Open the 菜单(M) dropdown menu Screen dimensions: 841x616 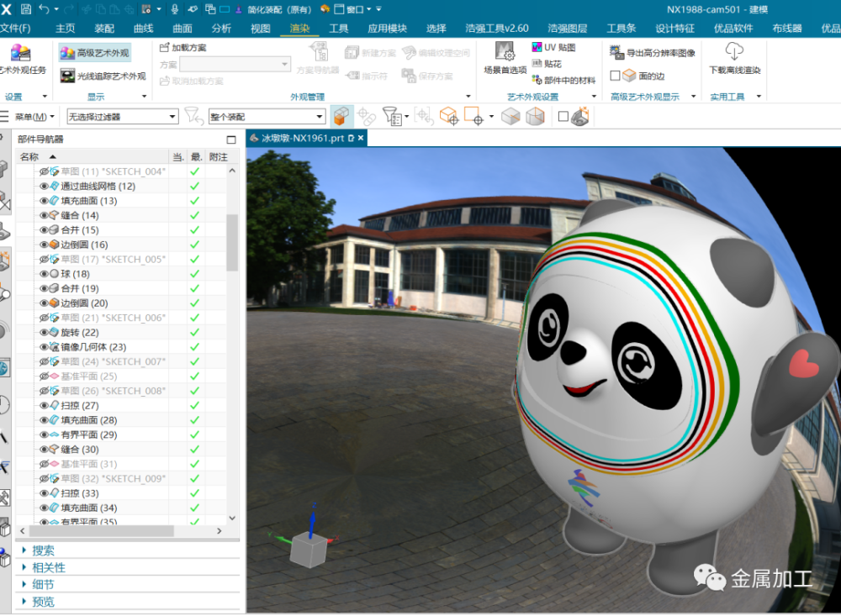(x=34, y=116)
